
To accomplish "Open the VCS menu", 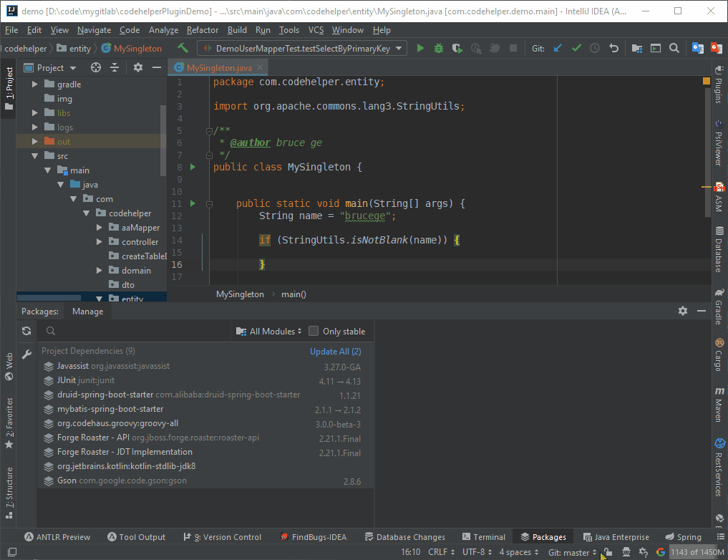I will point(316,29).
